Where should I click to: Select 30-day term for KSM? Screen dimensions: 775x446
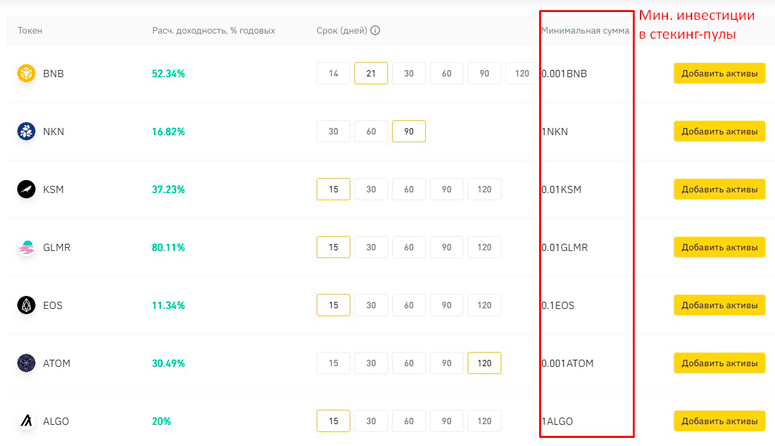pyautogui.click(x=371, y=189)
